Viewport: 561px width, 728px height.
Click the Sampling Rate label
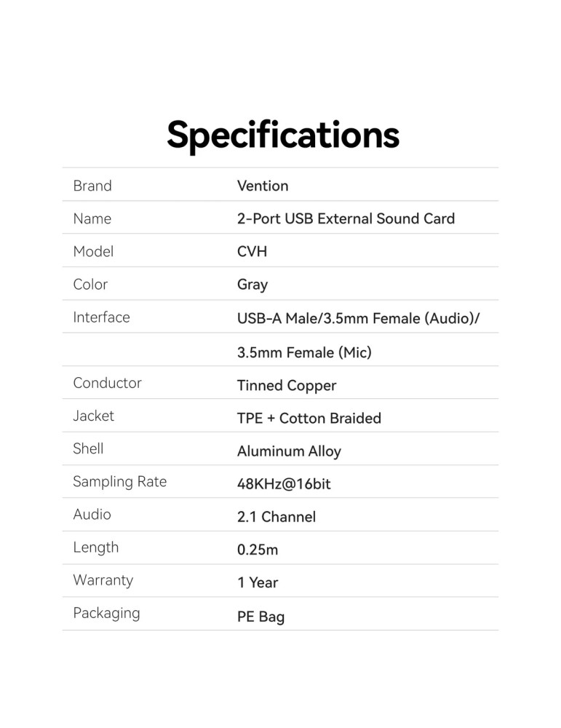point(119,481)
